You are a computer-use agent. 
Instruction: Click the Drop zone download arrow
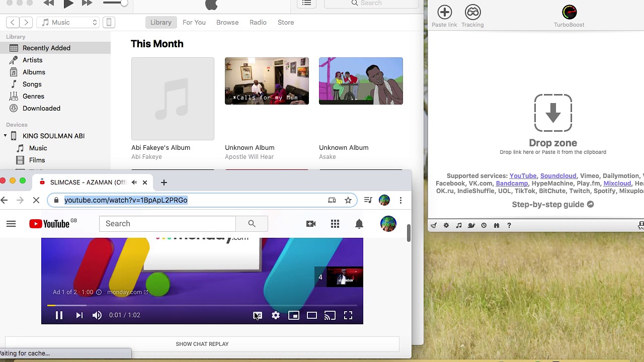[x=553, y=113]
